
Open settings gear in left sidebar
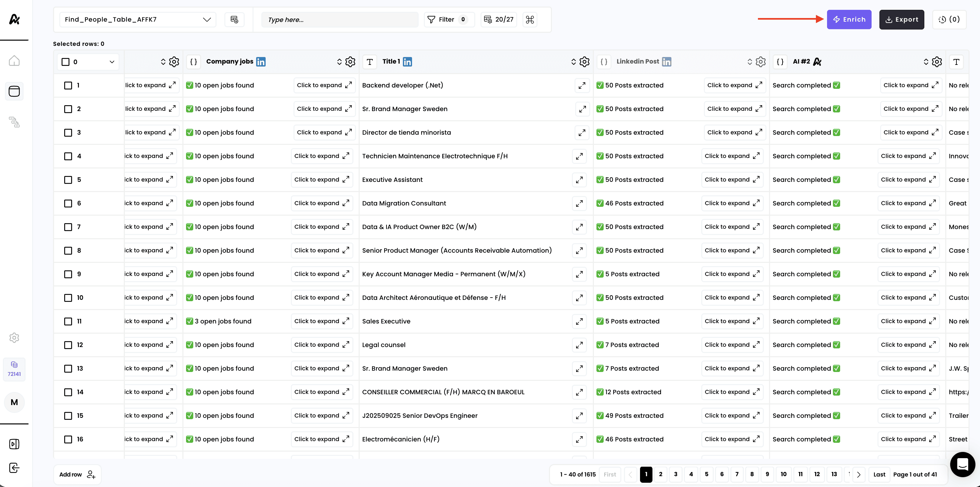(14, 337)
